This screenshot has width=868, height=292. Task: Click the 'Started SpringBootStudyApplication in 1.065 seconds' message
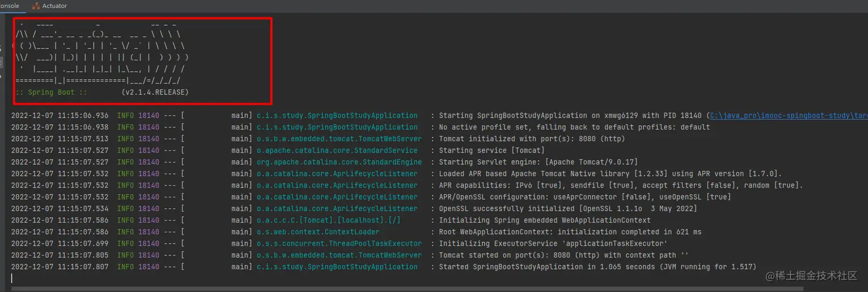coord(598,267)
